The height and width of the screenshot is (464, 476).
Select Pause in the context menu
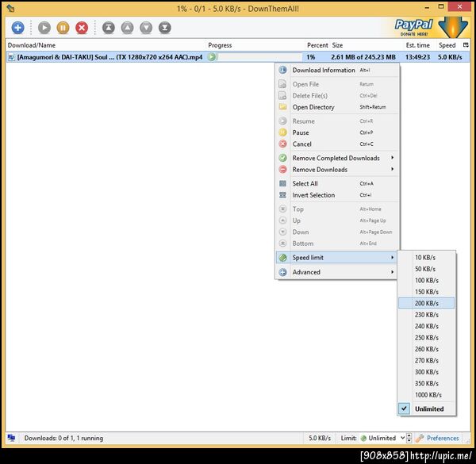(337, 132)
